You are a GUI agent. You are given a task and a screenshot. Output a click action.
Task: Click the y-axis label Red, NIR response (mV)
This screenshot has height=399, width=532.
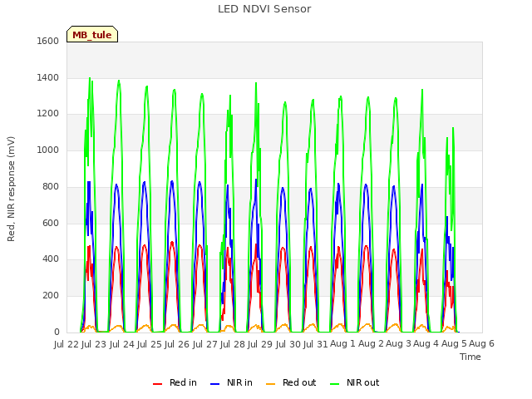pos(11,189)
